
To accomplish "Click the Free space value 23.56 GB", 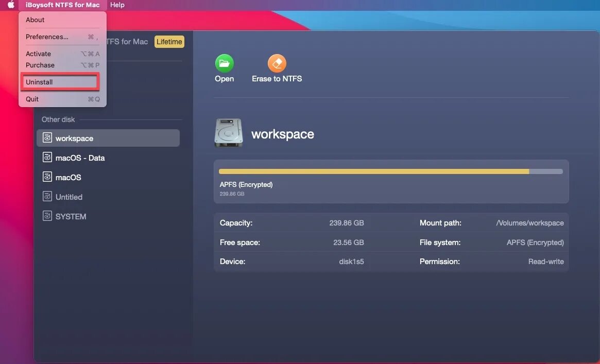I will click(x=348, y=242).
